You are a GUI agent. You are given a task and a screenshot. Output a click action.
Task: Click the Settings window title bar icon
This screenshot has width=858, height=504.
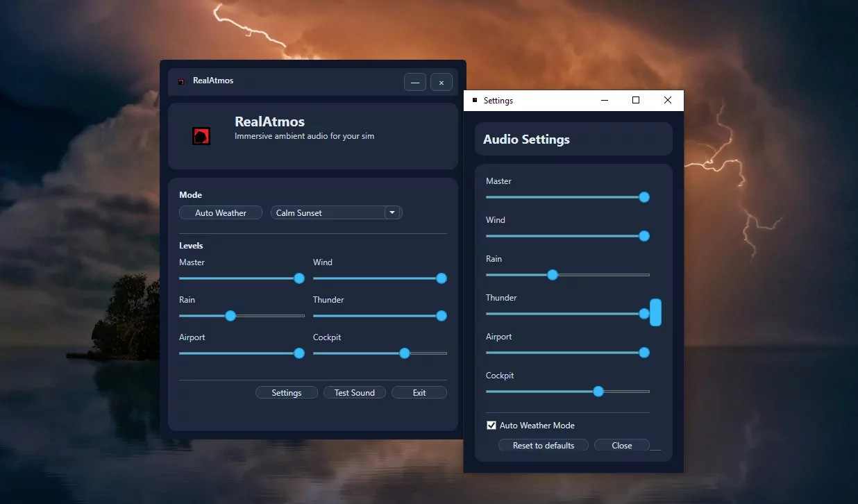pyautogui.click(x=475, y=100)
